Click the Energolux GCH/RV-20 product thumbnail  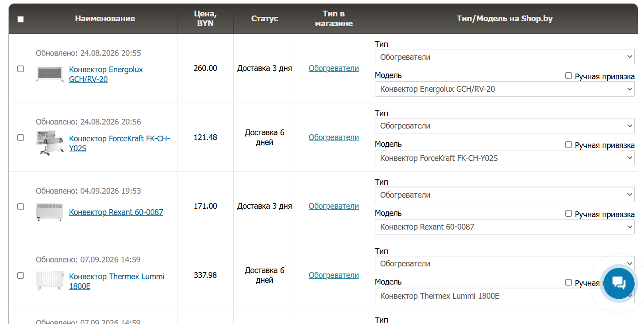[50, 74]
